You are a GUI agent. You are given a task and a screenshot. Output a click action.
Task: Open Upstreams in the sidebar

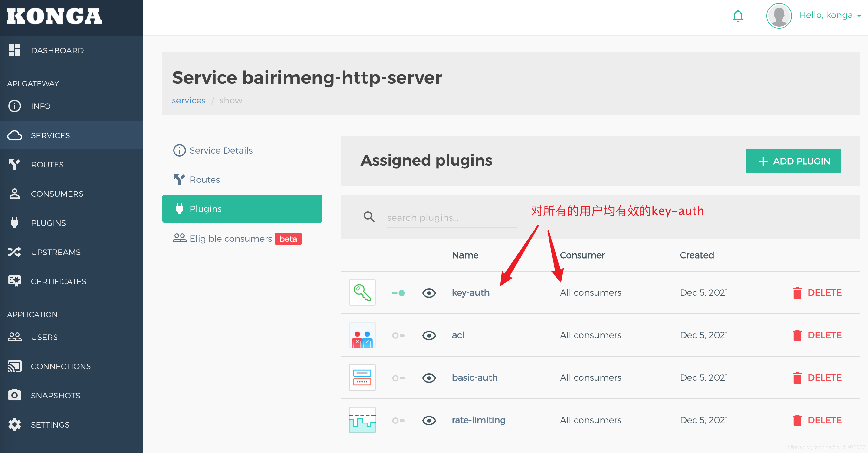56,252
